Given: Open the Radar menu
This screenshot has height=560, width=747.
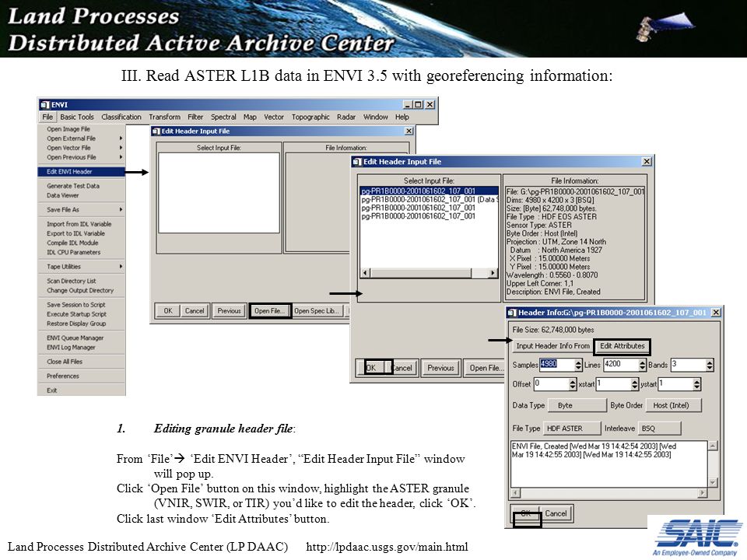Looking at the screenshot, I should (346, 117).
